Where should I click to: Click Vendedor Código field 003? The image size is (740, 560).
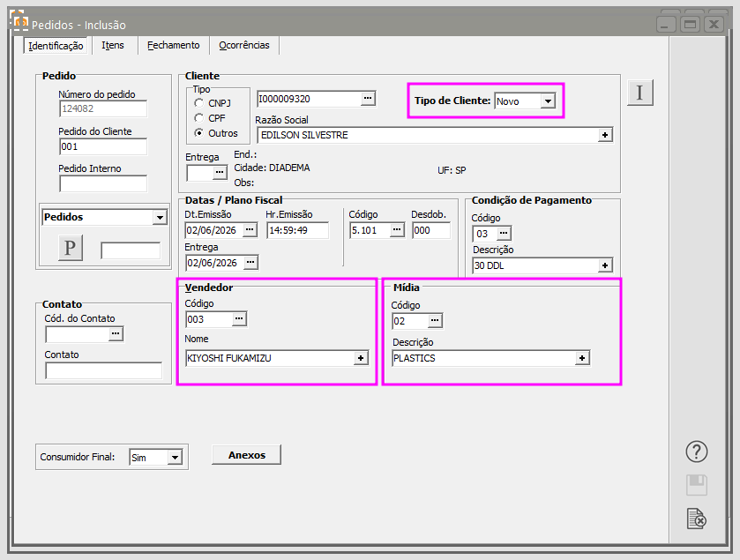click(x=209, y=319)
